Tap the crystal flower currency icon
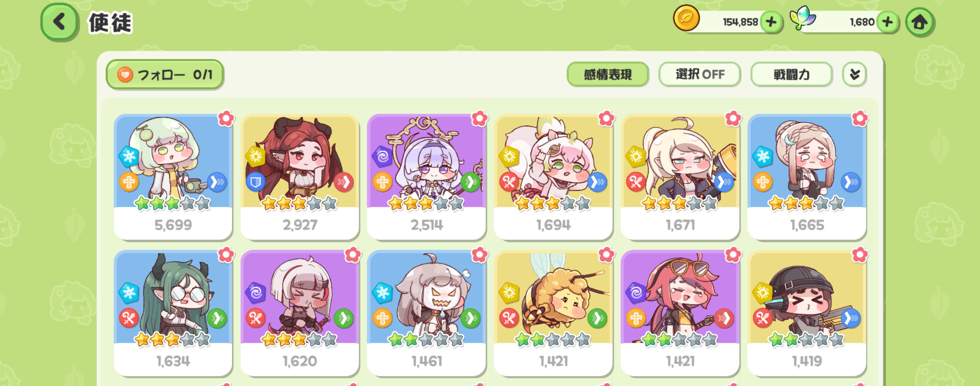This screenshot has width=980, height=386. click(802, 18)
